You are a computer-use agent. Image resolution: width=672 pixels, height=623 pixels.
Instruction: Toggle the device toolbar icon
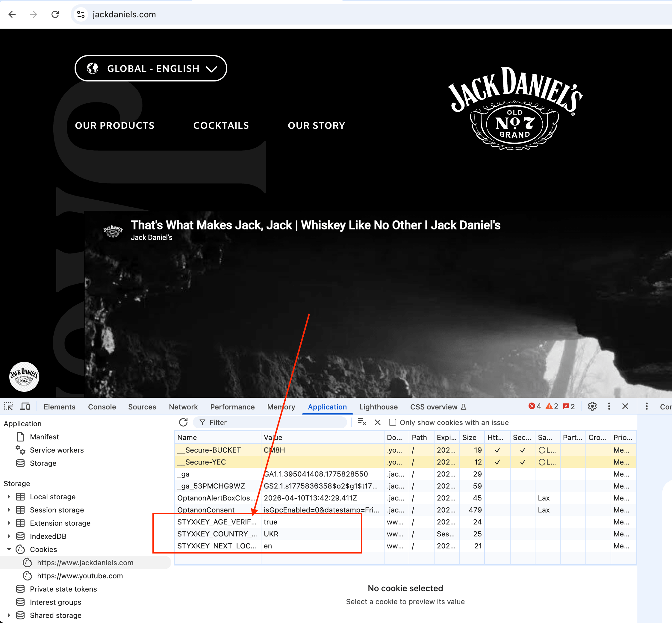pos(25,406)
